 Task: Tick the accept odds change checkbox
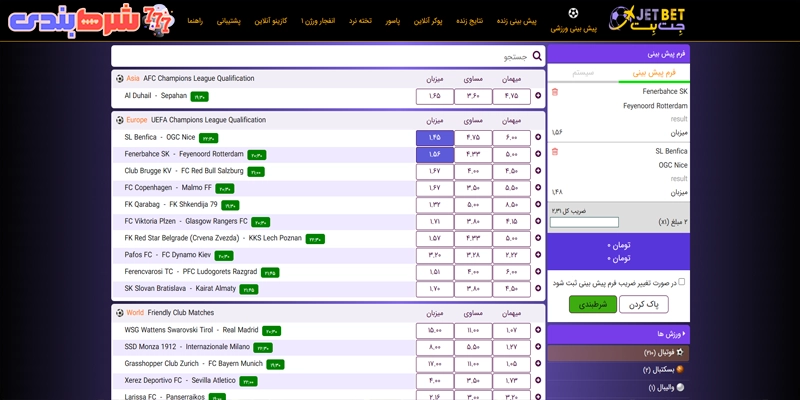click(x=682, y=282)
